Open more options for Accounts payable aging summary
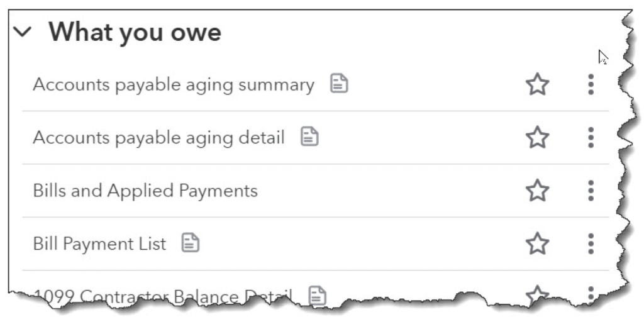This screenshot has height=324, width=644. 591,84
